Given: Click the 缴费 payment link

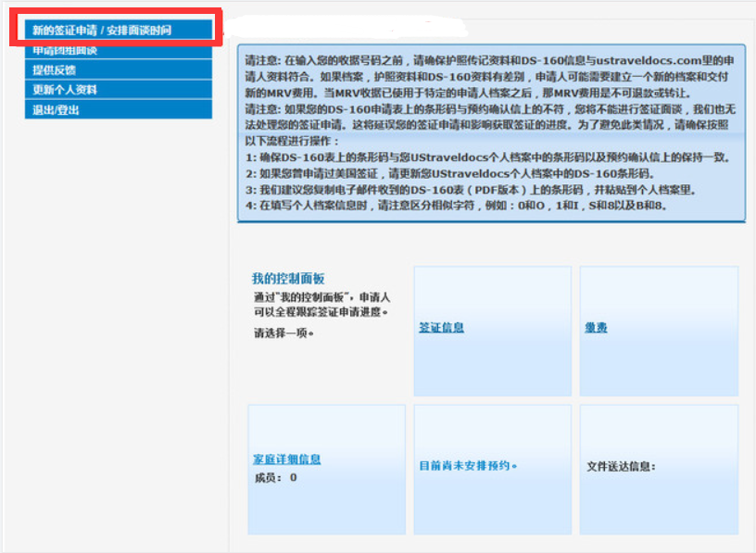Looking at the screenshot, I should [x=596, y=328].
